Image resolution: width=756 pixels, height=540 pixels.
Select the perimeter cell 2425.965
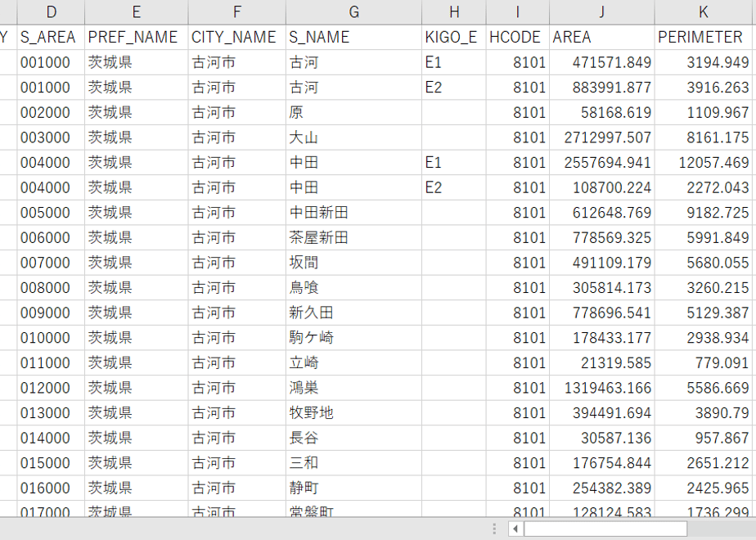[x=704, y=488]
